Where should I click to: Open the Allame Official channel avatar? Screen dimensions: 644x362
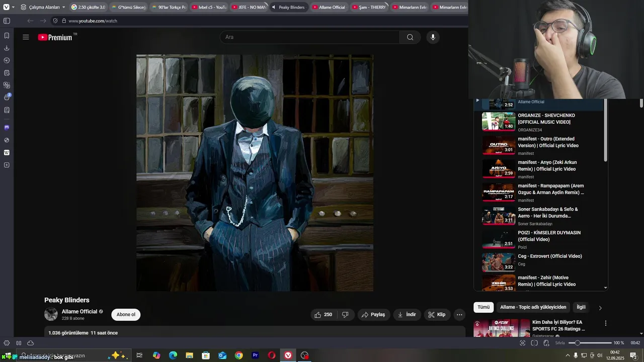[x=51, y=314]
